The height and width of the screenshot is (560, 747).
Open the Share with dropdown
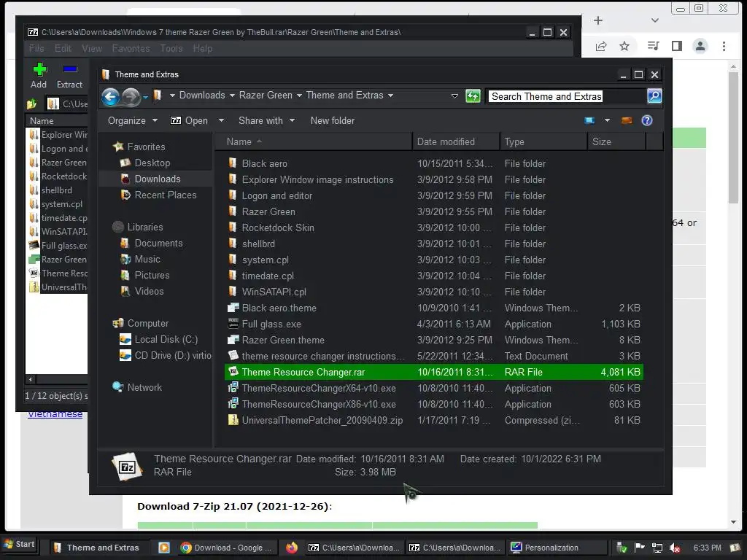267,120
